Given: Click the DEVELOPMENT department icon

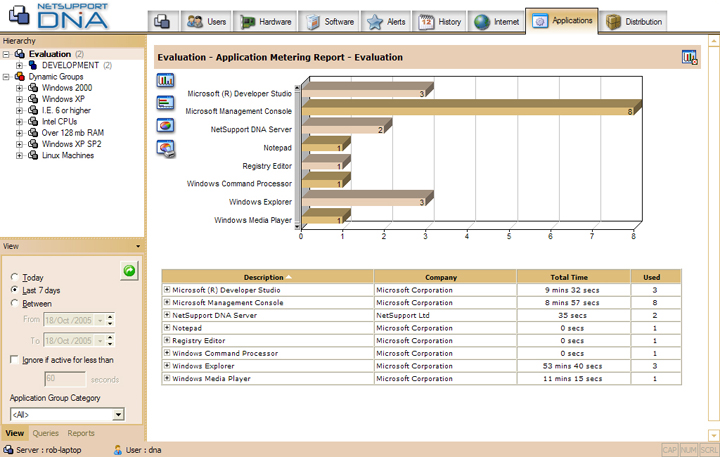Looking at the screenshot, I should (x=33, y=65).
